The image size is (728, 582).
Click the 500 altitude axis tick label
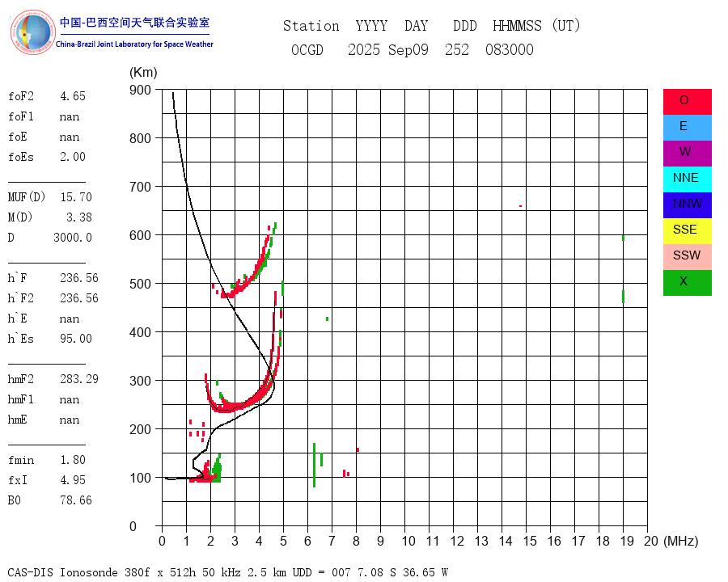(140, 284)
